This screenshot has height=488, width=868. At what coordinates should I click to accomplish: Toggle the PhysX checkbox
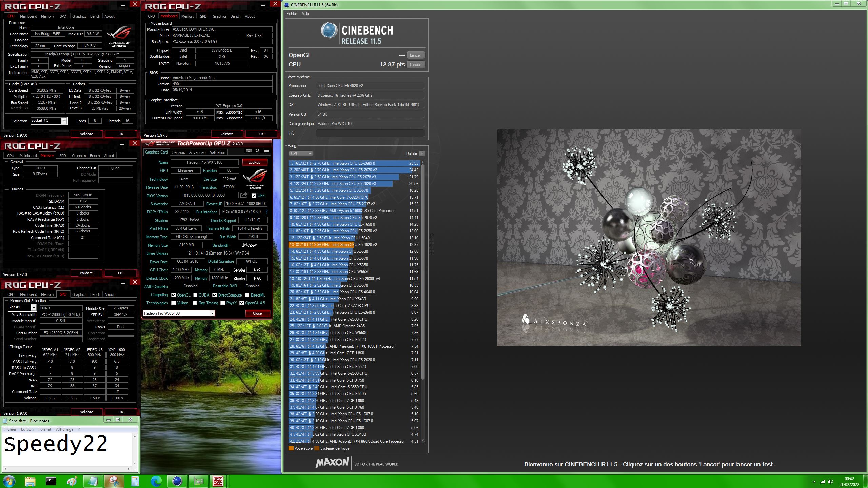tap(222, 303)
